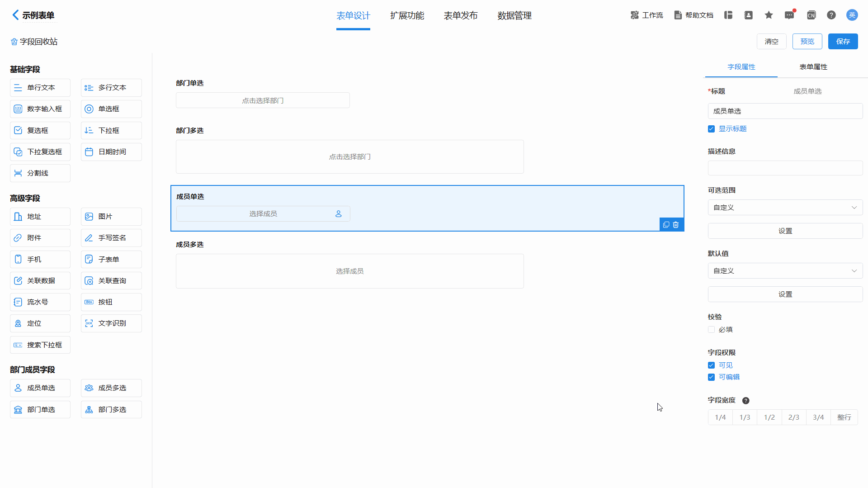Click the 预览 button

point(807,42)
